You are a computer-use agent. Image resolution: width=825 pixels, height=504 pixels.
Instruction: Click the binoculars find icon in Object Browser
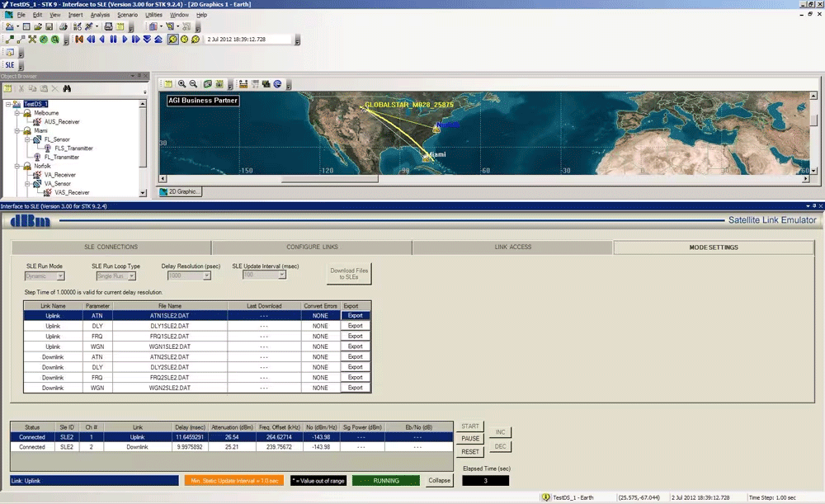pyautogui.click(x=67, y=88)
